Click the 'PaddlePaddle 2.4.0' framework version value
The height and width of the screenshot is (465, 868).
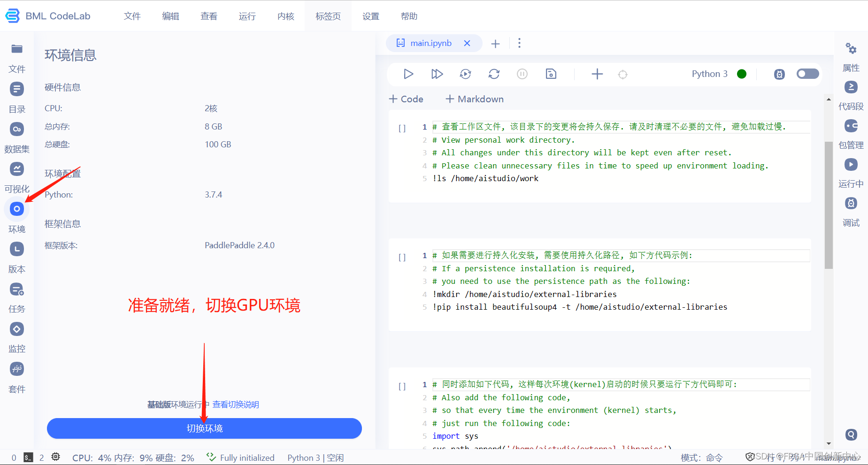click(x=239, y=245)
